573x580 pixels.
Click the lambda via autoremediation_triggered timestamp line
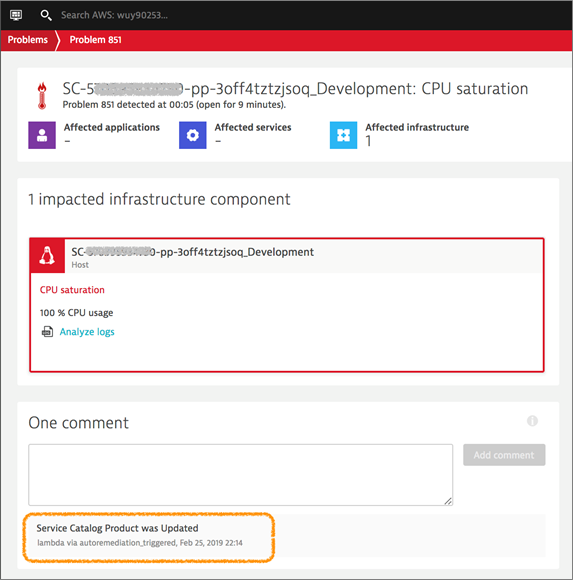(x=140, y=543)
